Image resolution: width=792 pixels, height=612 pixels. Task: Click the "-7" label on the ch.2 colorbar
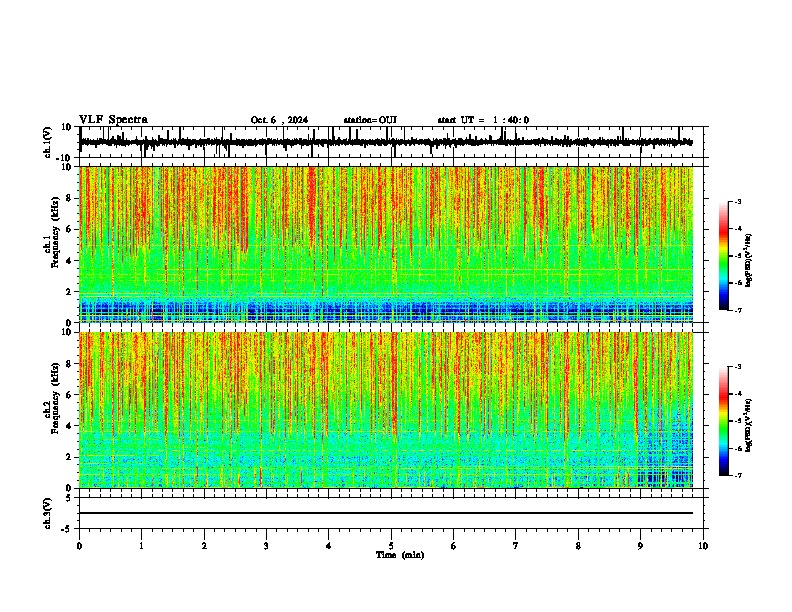(737, 475)
